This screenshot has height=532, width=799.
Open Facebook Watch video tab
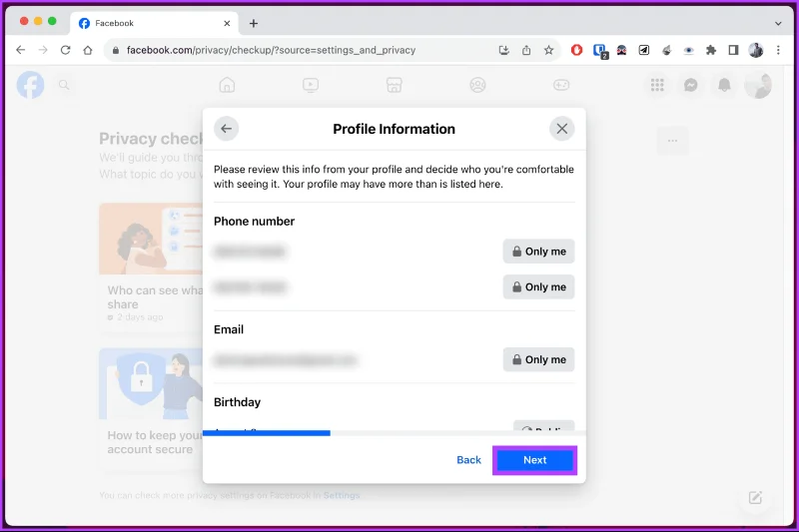click(311, 85)
